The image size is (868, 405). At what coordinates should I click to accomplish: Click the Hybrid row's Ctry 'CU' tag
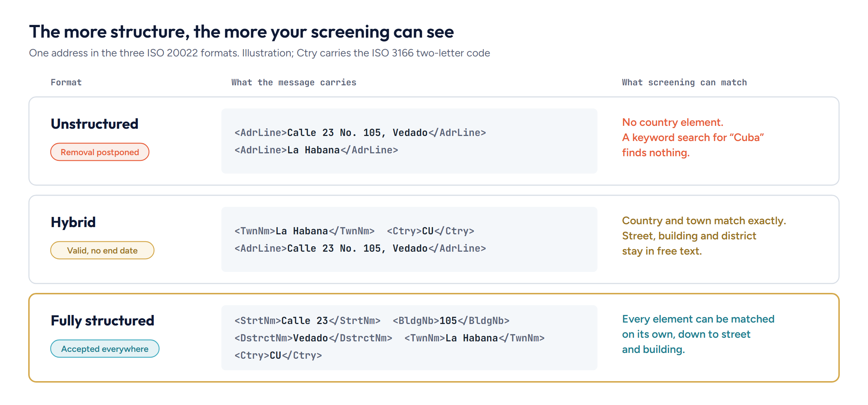[430, 231]
